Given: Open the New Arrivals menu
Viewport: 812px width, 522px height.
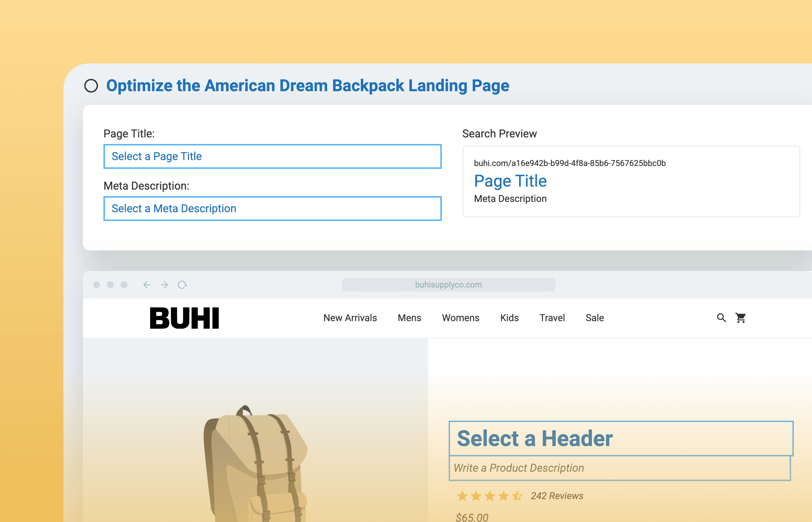Looking at the screenshot, I should (x=350, y=318).
